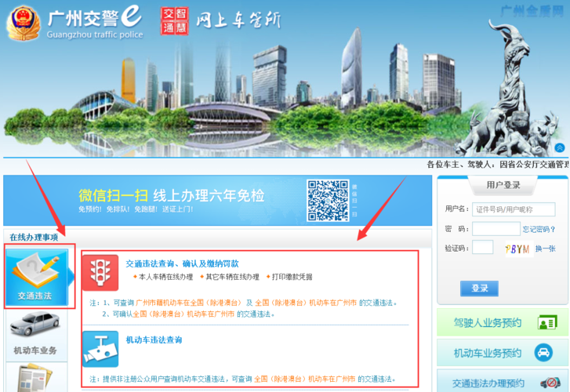Image resolution: width=570 pixels, height=392 pixels.
Task: Click the PBYM captcha image
Action: click(x=518, y=249)
